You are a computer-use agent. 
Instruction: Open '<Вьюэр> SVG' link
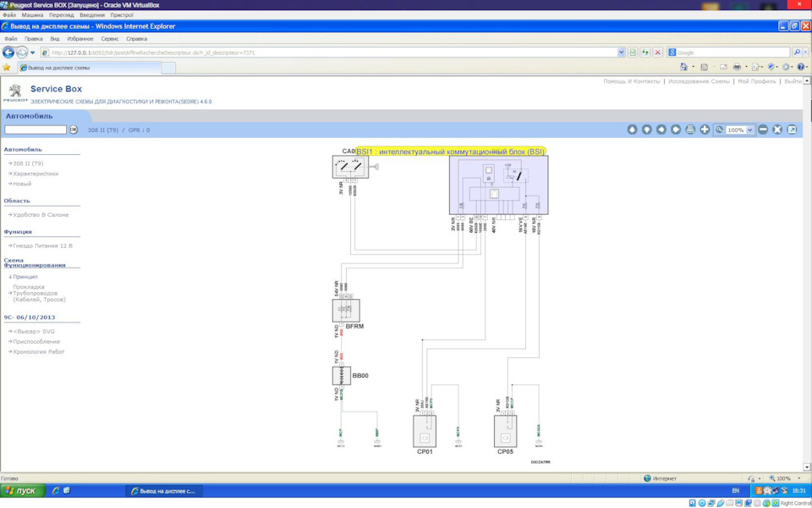coord(34,331)
